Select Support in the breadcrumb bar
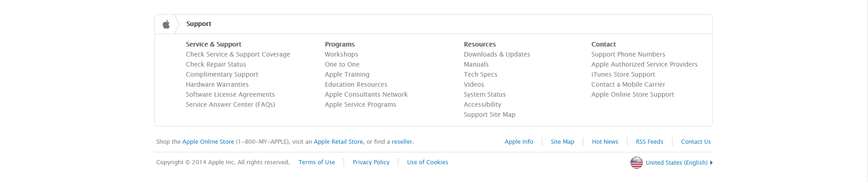Screen dimensions: 868x182 [199, 24]
